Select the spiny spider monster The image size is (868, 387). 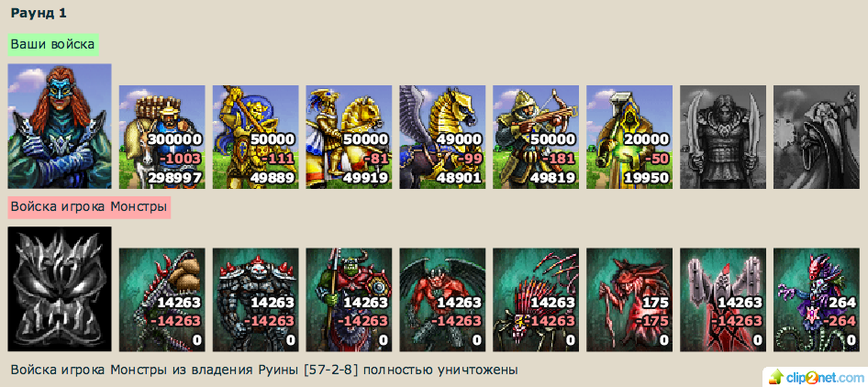click(x=536, y=300)
